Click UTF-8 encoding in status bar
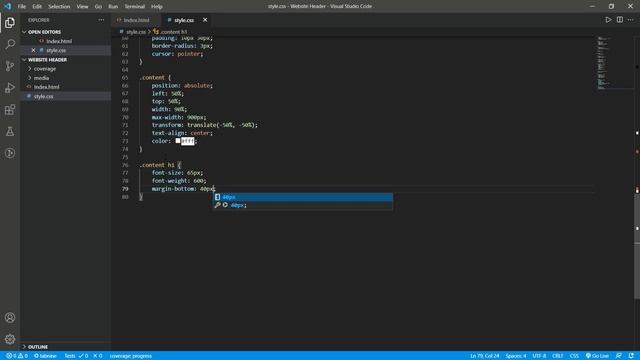 tap(539, 356)
